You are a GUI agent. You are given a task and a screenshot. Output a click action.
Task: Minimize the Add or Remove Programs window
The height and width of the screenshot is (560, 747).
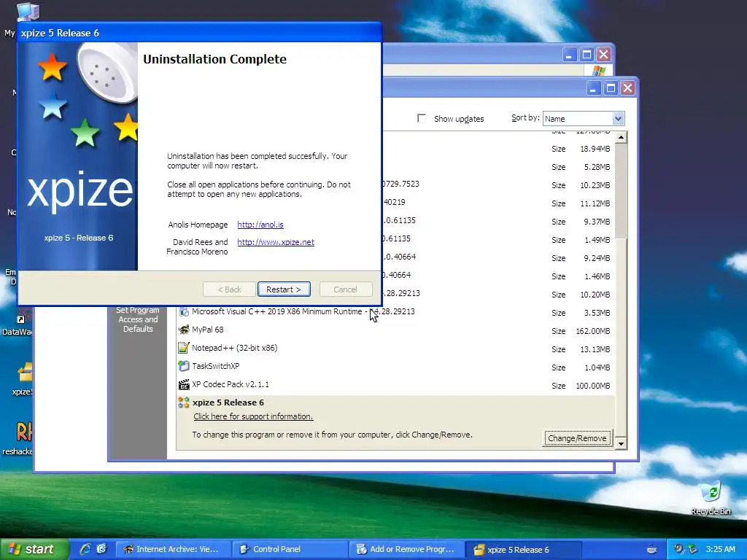tap(594, 88)
